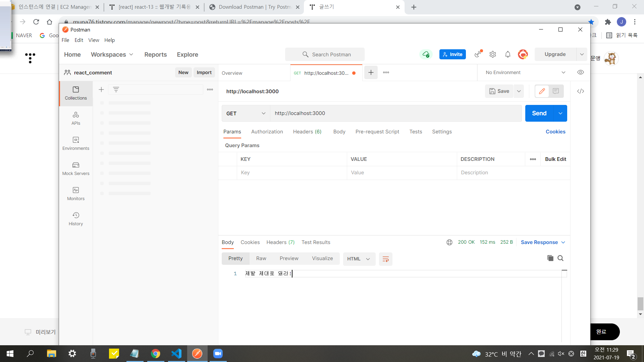Open the Collections sidebar panel
The image size is (644, 362).
[76, 93]
